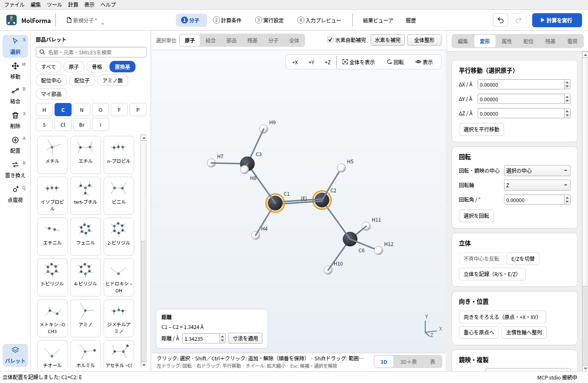
Task: Open the ファイル menu
Action: (x=14, y=5)
